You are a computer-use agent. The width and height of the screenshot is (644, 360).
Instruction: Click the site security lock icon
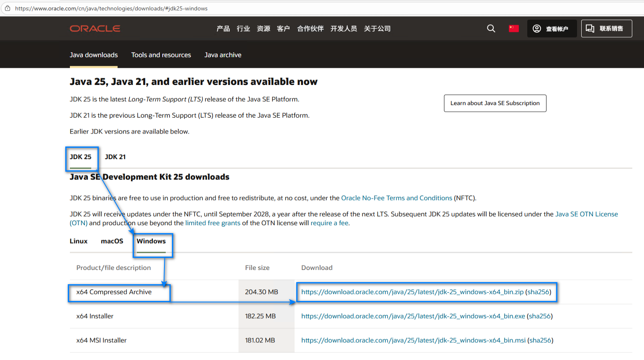coord(7,8)
